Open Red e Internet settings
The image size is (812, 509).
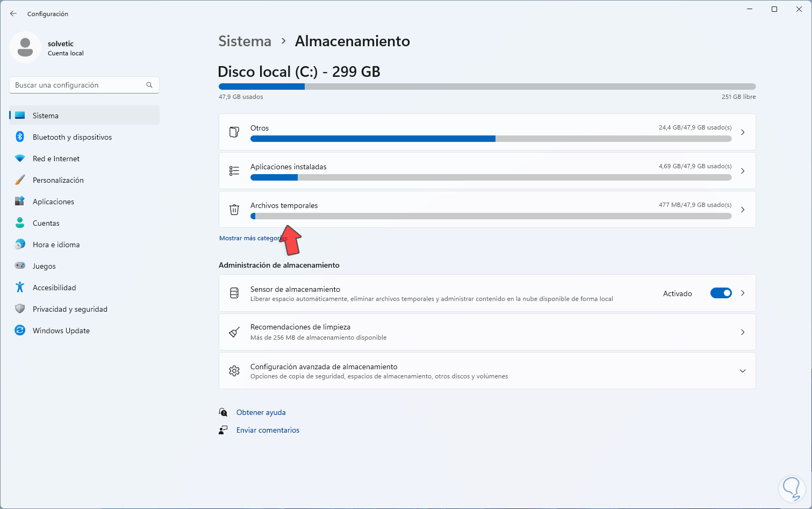coord(84,159)
